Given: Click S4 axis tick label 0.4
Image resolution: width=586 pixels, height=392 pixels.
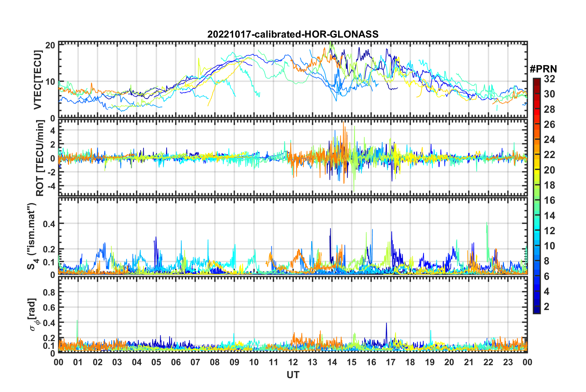Looking at the screenshot, I should 49,224.
